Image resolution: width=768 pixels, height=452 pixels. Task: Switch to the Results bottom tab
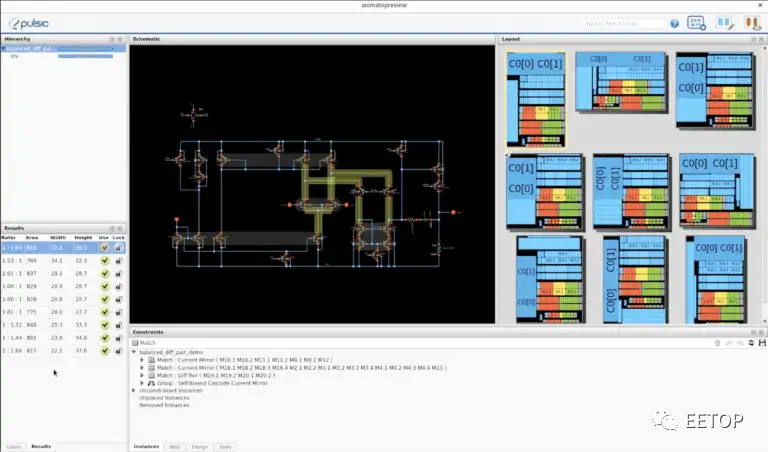point(41,447)
